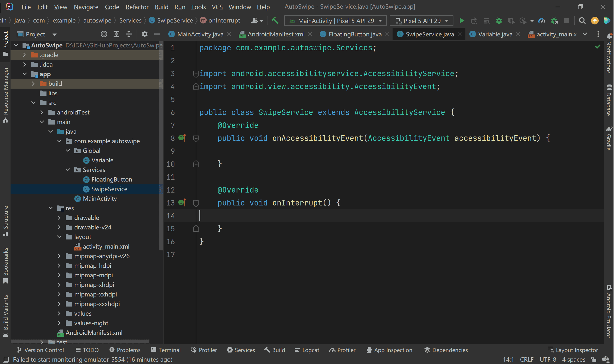Click Apply Code Changes icon
Screen dimensions: 614x364
pyautogui.click(x=487, y=21)
